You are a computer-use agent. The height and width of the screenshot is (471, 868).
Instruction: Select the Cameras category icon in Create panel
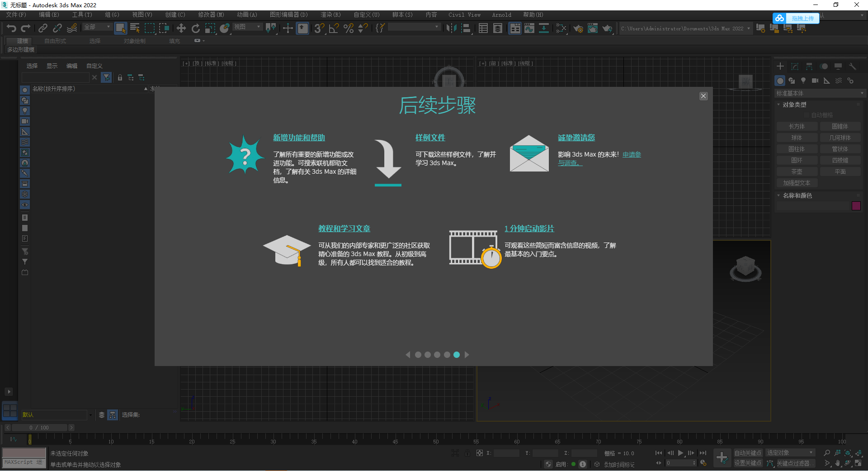815,81
